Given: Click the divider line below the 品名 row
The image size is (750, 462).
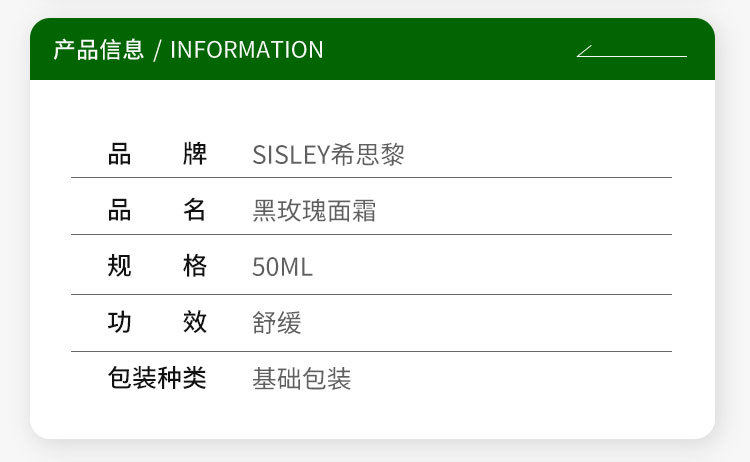Looking at the screenshot, I should tap(371, 235).
